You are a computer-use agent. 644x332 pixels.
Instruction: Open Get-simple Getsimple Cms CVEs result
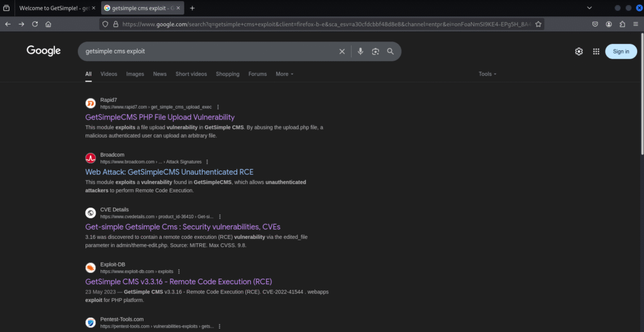(183, 227)
